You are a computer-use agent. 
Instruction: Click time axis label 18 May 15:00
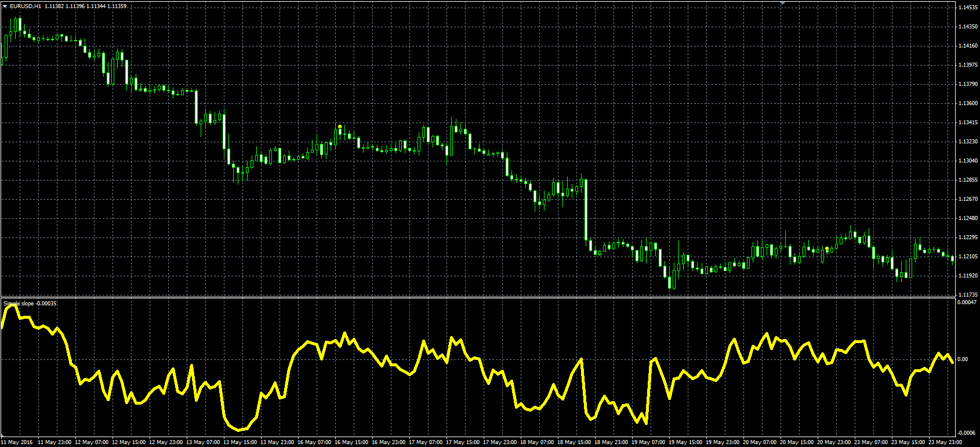[x=574, y=442]
